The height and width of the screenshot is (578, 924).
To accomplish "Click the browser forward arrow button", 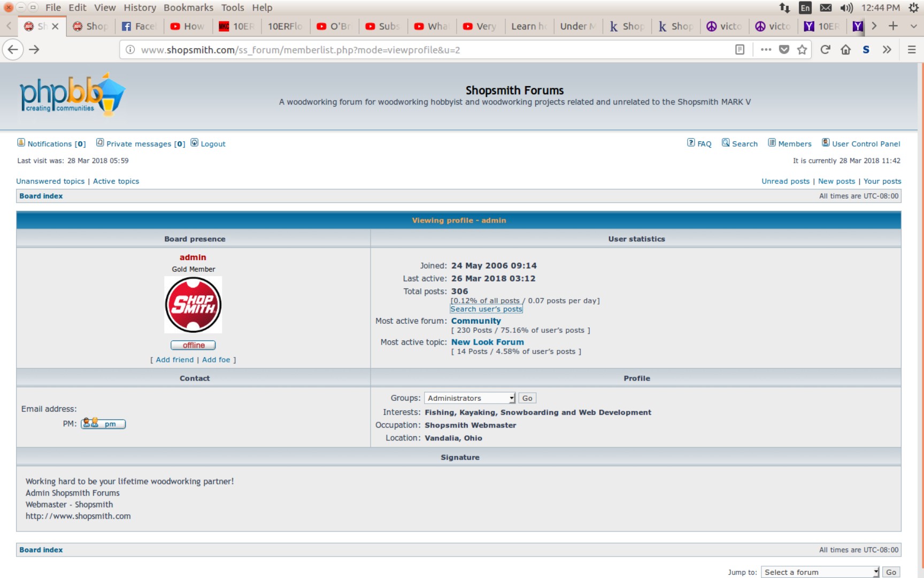I will click(34, 50).
